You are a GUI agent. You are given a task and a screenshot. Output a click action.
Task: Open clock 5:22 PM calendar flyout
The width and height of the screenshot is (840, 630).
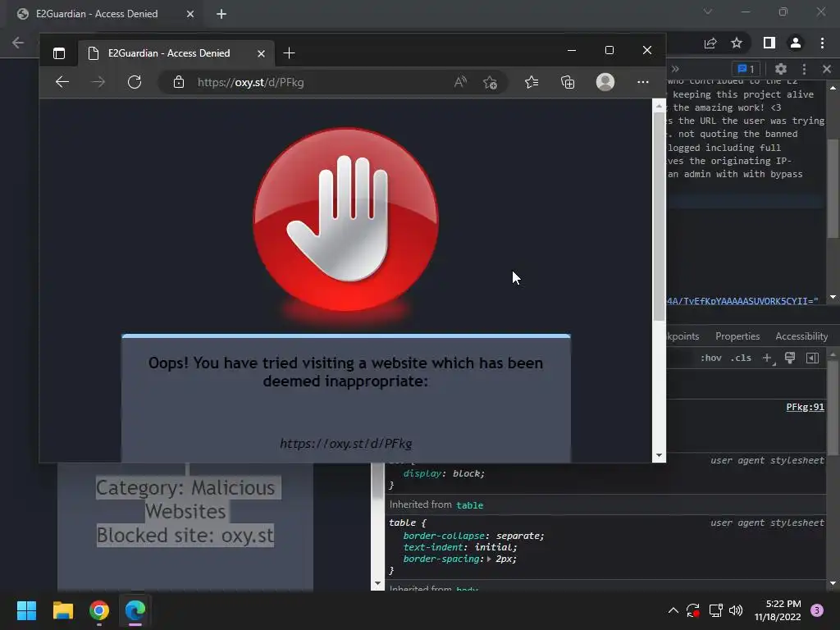point(778,610)
